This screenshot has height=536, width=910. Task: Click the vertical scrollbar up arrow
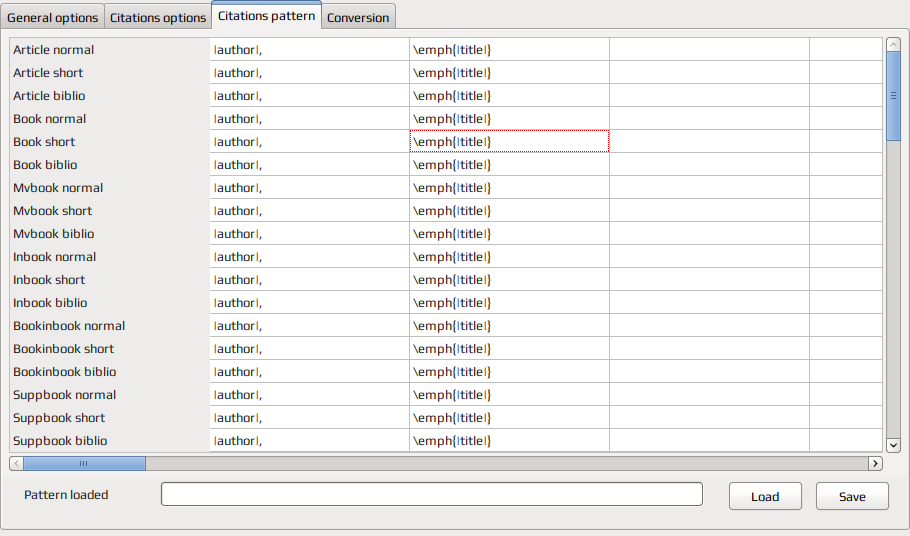[893, 44]
